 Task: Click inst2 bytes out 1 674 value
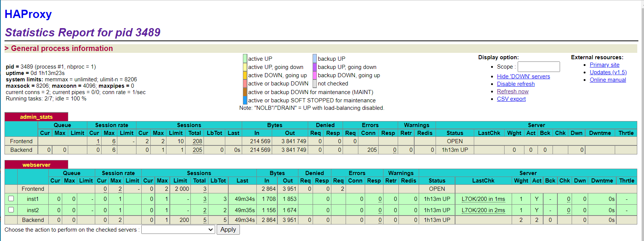[x=289, y=210]
